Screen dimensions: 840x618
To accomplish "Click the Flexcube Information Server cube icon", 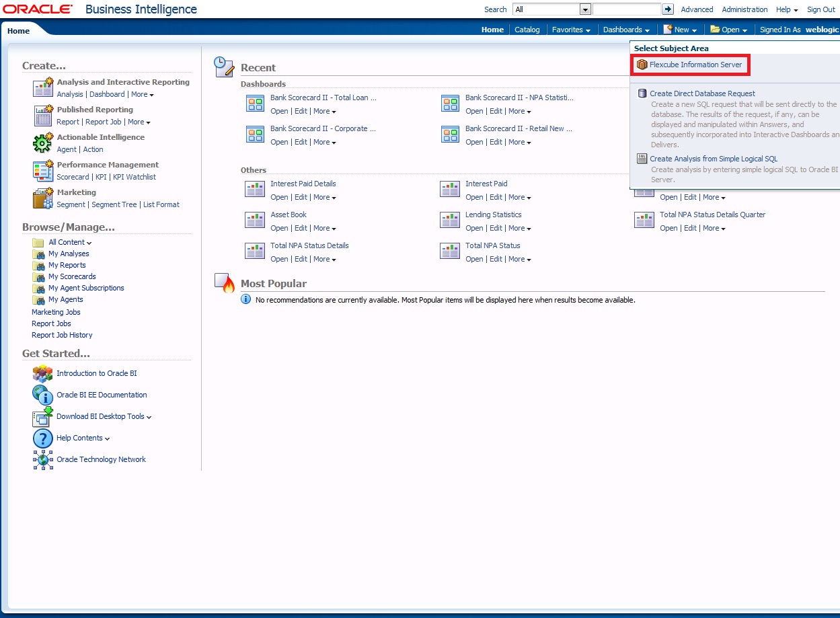I will coord(642,65).
